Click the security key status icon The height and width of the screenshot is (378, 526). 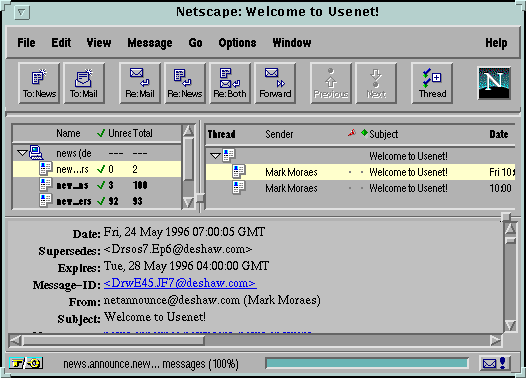[x=26, y=363]
